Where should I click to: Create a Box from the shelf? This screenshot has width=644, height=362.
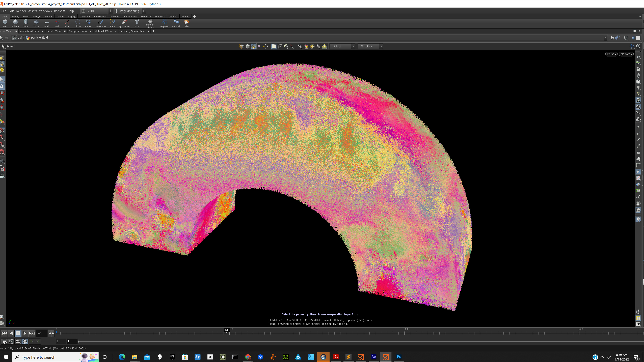[x=5, y=23]
